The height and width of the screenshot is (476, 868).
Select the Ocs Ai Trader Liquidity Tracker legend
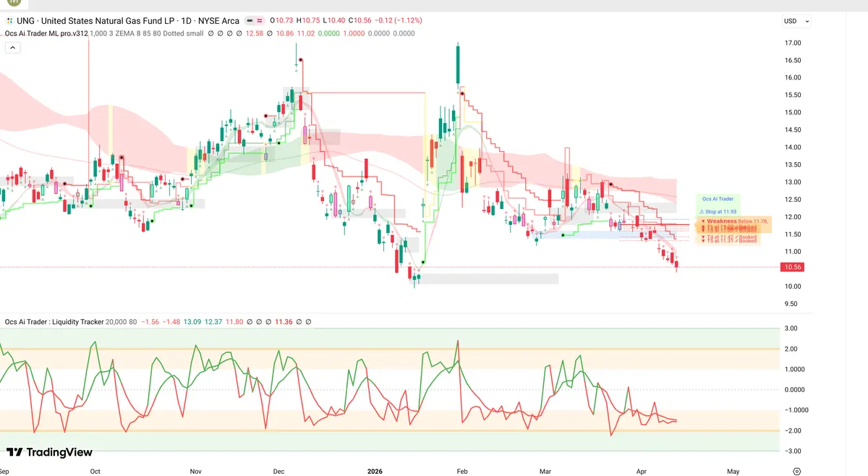pyautogui.click(x=54, y=322)
